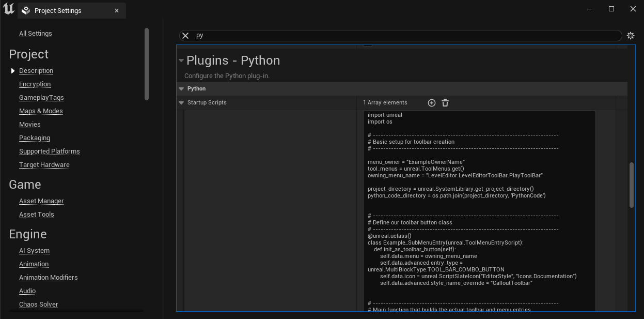Open Animation Modifiers settings
Screen dimensions: 644x319
[49, 278]
